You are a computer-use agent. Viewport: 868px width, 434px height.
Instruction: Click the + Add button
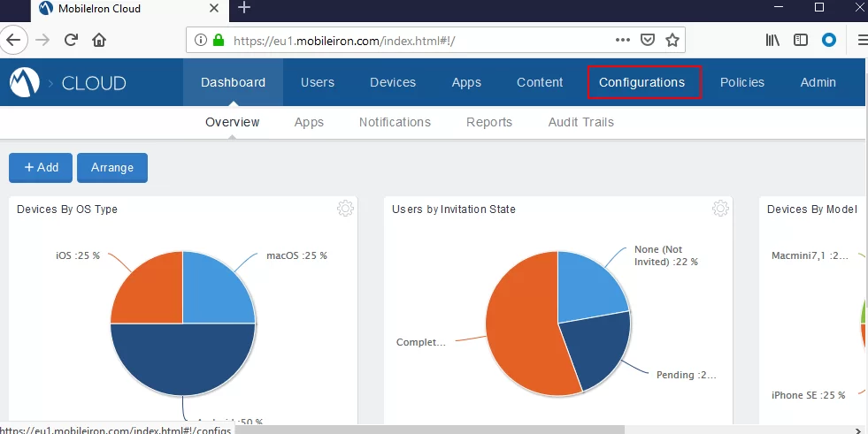tap(41, 167)
